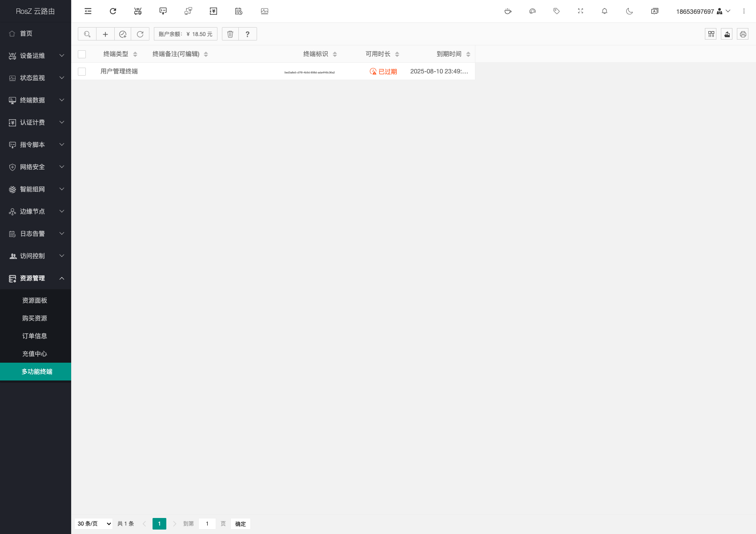Click the print icon in table toolbar
The width and height of the screenshot is (756, 534).
click(743, 34)
